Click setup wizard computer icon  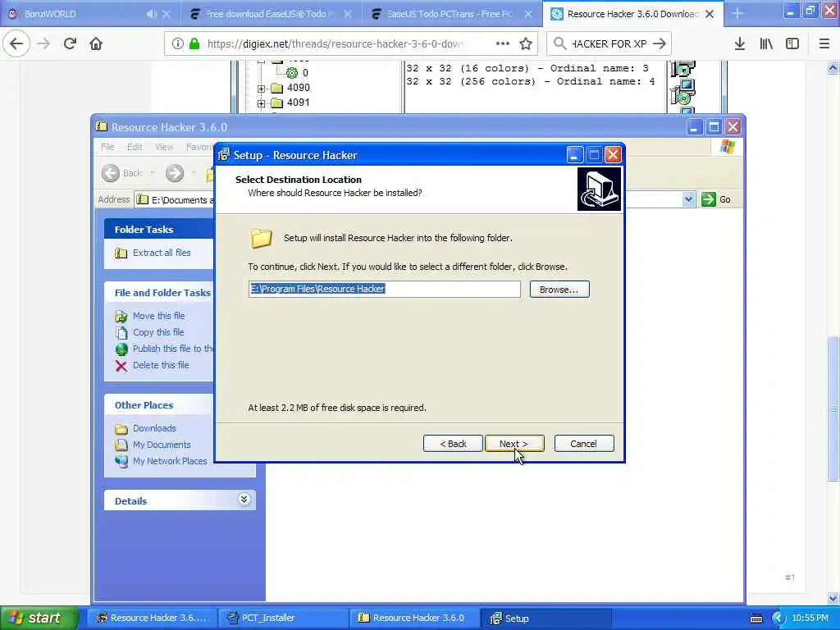tap(599, 189)
